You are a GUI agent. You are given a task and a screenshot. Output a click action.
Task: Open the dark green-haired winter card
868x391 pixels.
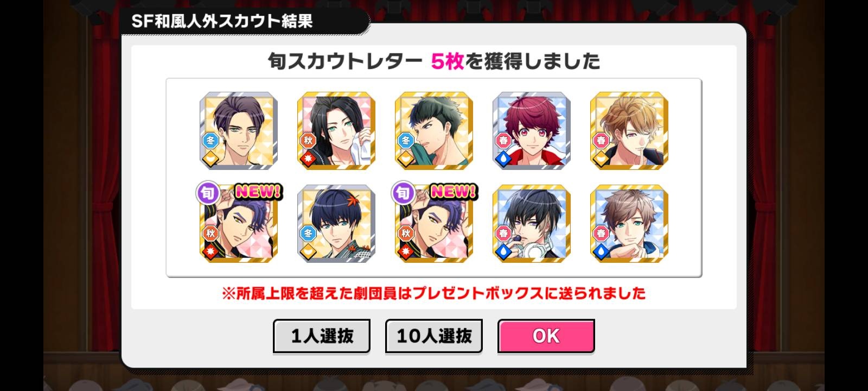[434, 131]
